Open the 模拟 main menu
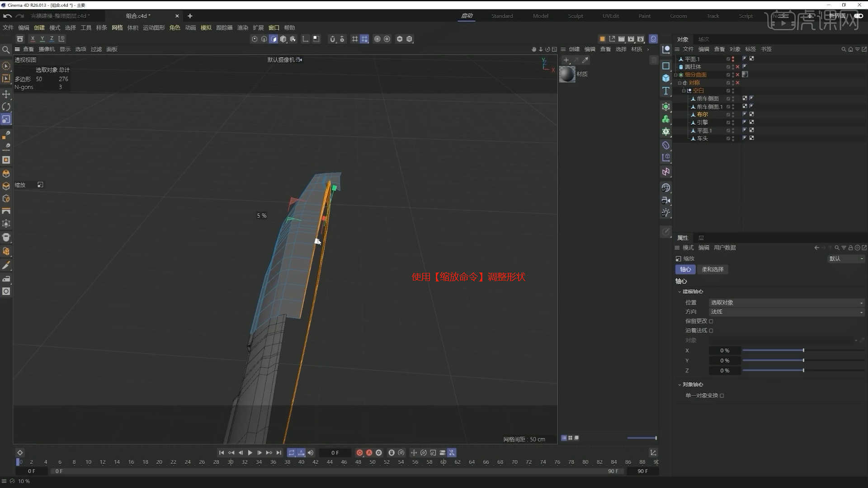The height and width of the screenshot is (488, 868). coord(206,28)
